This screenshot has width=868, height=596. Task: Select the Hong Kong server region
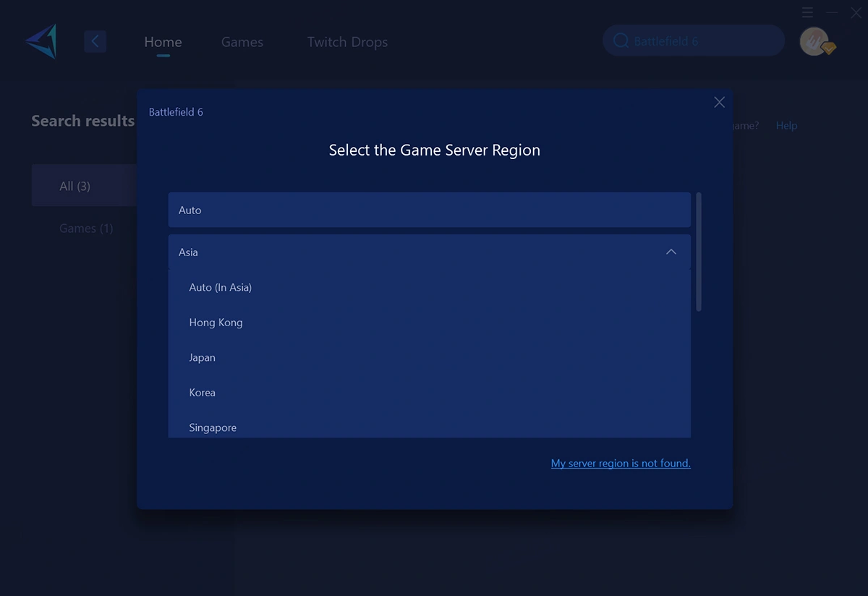coord(216,322)
